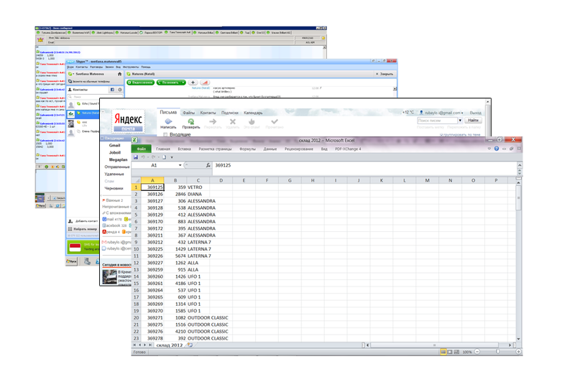This screenshot has height=392, width=575.
Task: Click the Redo arrow in Excel toolbar
Action: pos(154,157)
